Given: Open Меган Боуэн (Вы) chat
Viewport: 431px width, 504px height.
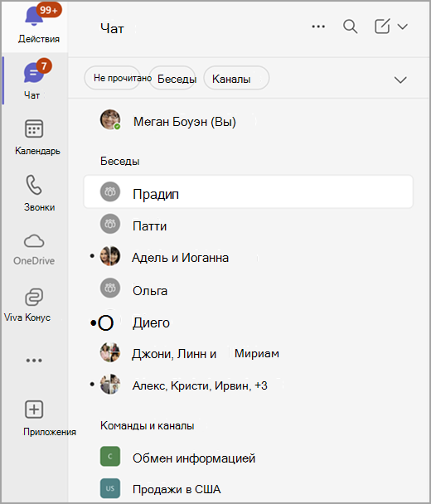Looking at the screenshot, I should tap(248, 122).
